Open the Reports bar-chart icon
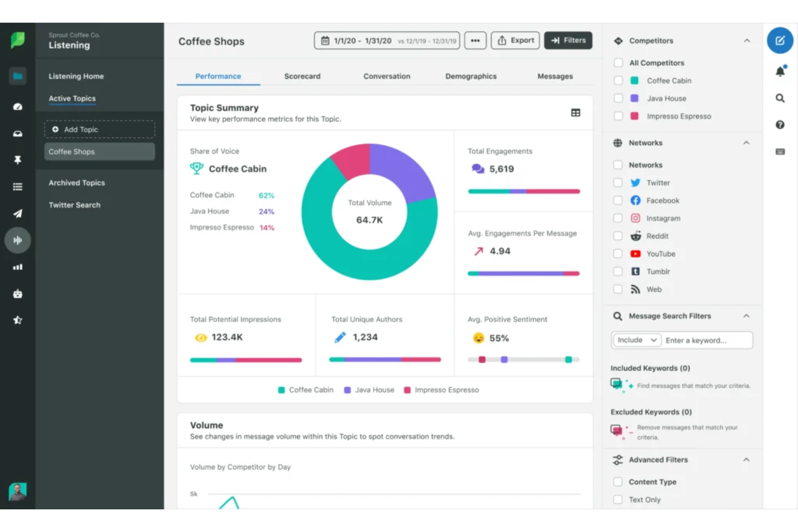This screenshot has width=798, height=532. 18,267
